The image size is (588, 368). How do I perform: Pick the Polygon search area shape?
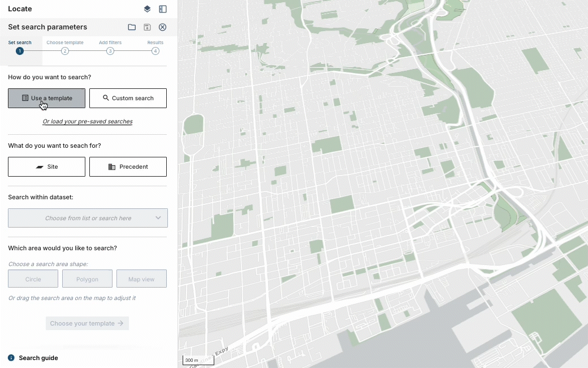(x=87, y=279)
